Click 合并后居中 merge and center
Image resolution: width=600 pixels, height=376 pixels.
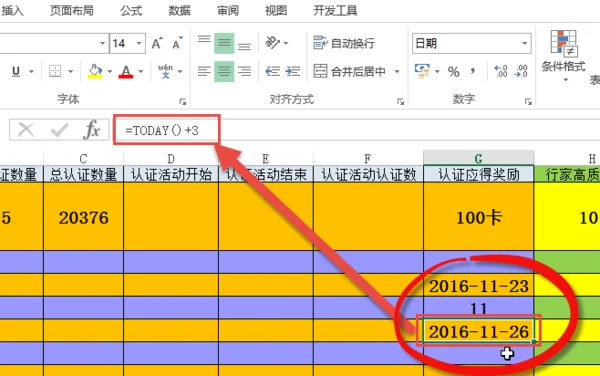point(349,71)
